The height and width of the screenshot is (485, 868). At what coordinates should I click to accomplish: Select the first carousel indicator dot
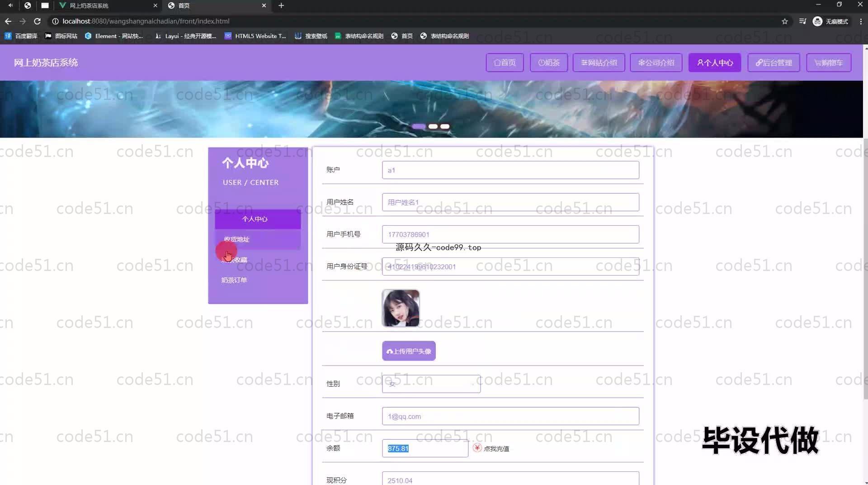(x=419, y=127)
